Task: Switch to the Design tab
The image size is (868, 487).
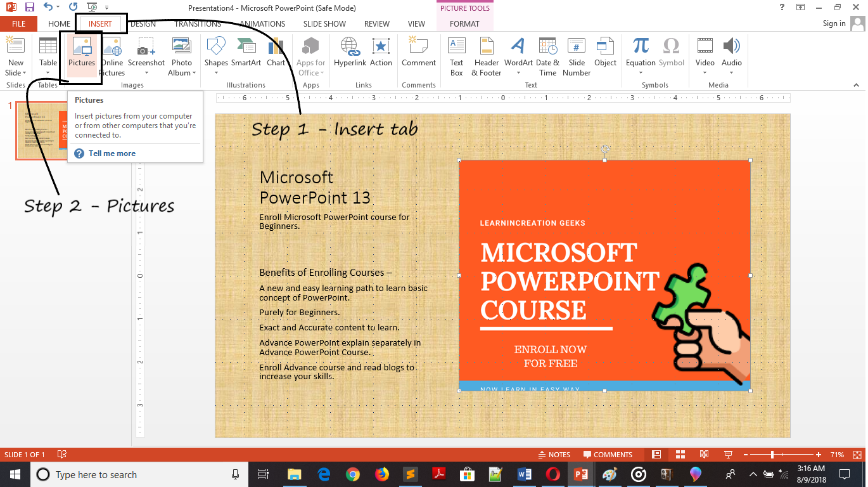Action: click(x=143, y=24)
